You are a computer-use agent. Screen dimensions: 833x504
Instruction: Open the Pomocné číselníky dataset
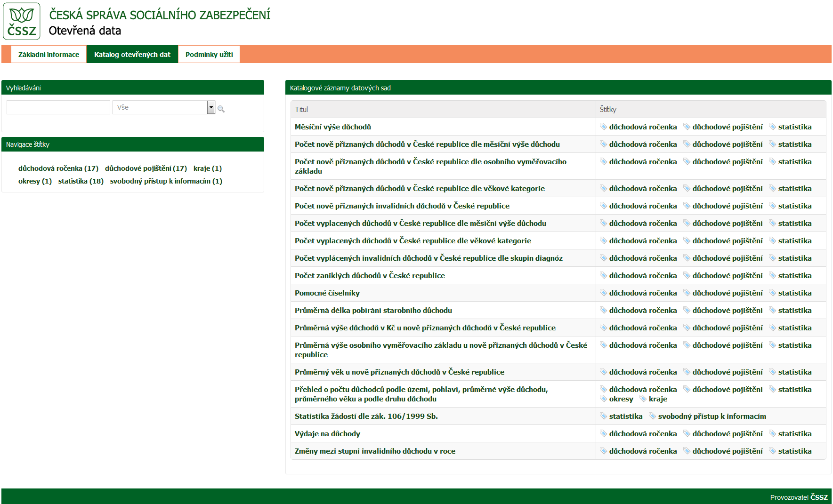click(327, 293)
